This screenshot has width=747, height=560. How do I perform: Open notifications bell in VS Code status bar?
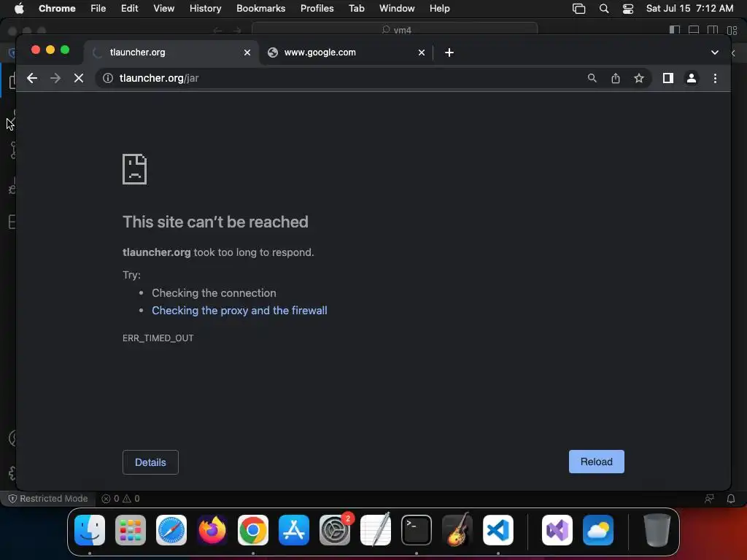(x=731, y=499)
